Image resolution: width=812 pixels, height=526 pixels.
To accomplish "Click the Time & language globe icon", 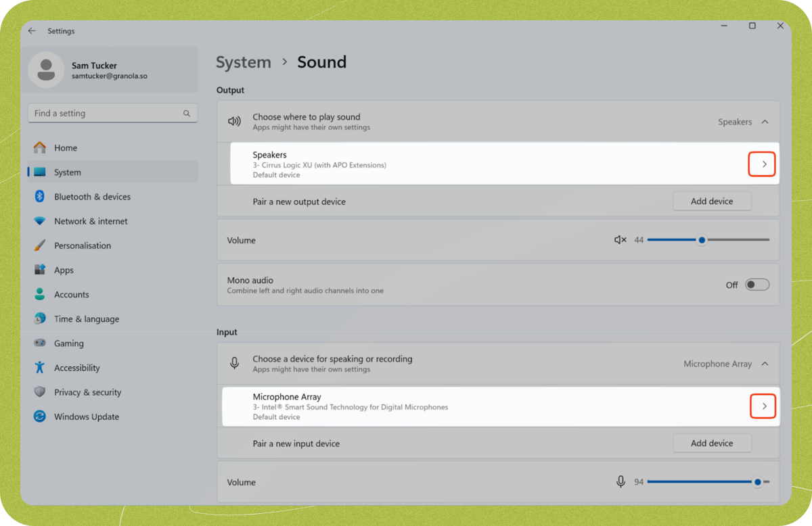I will pos(40,318).
